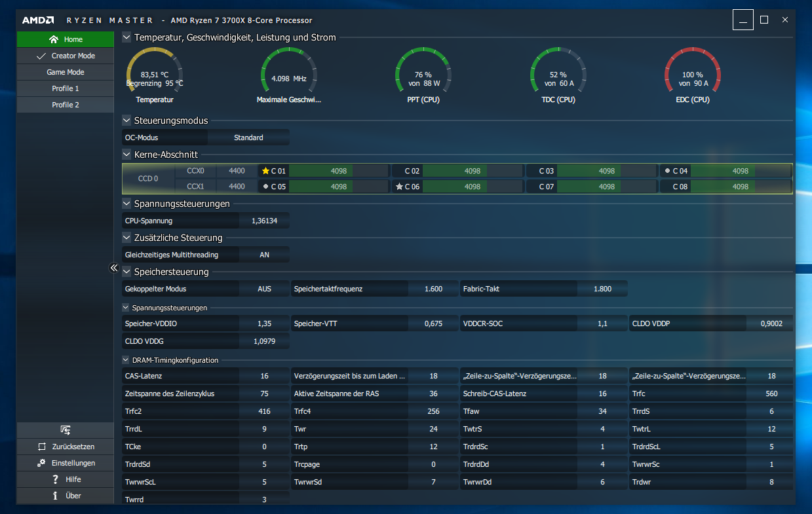Open the Hilfe page
This screenshot has width=812, height=514.
(x=65, y=479)
